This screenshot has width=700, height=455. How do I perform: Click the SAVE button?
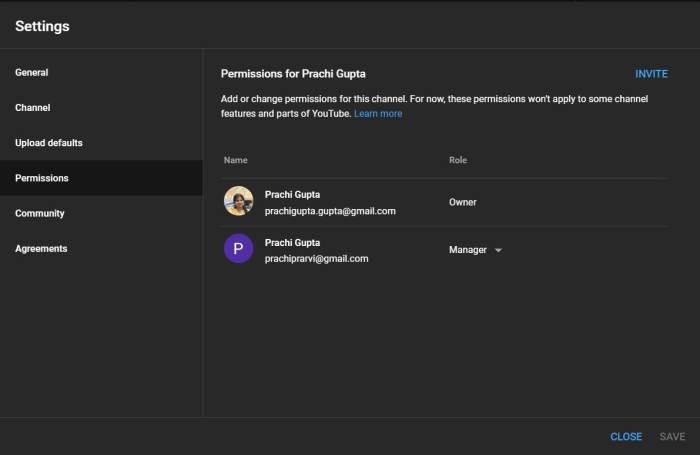click(672, 437)
